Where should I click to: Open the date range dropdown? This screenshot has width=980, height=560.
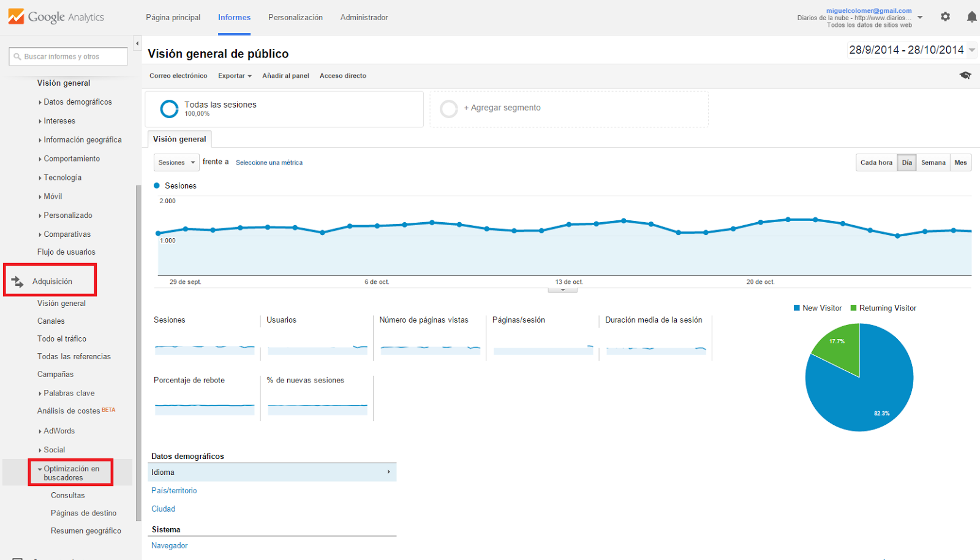point(912,50)
